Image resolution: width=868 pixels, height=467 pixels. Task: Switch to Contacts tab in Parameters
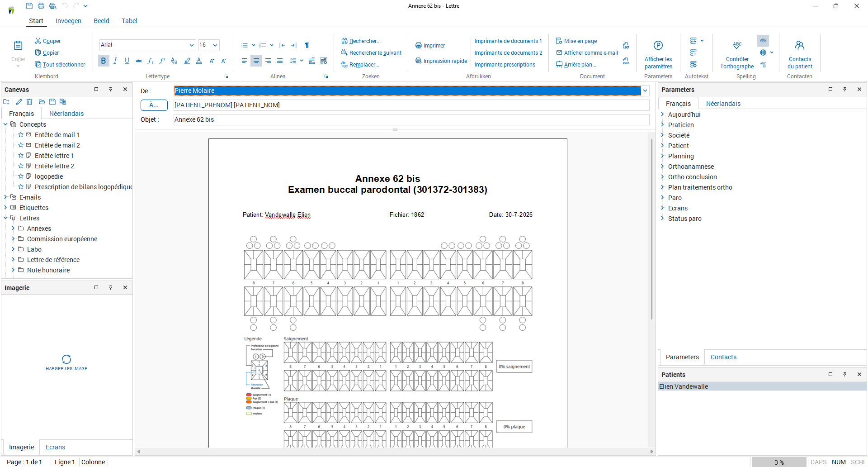(723, 357)
